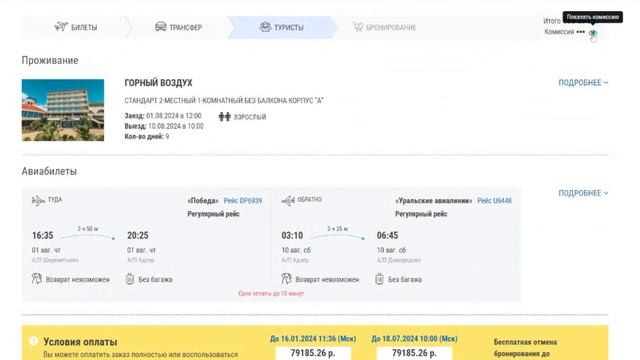Open the Горный Воздух hotel photo
Viewport: 640px width, 360px height.
pyautogui.click(x=63, y=110)
